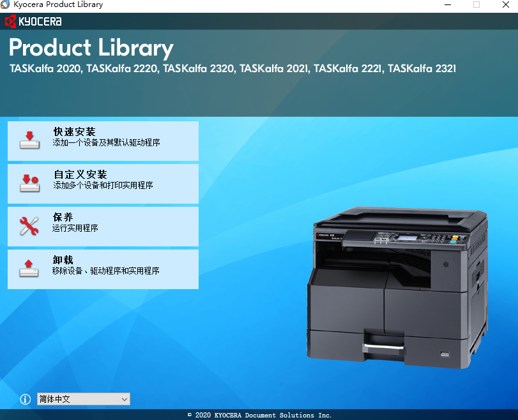Screen dimensions: 518x420
Task: Select 卸载 to remove drivers and utilities
Action: tap(102, 268)
